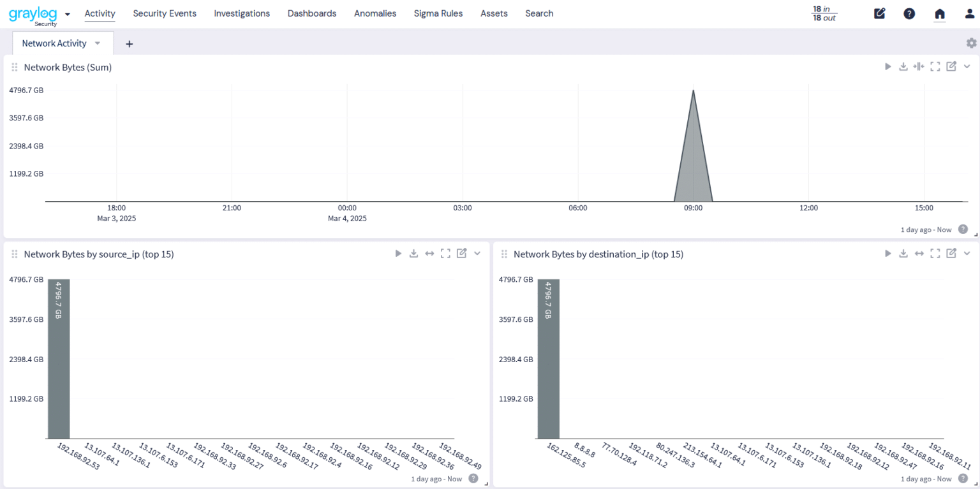Add a new dashboard tab with the plus button

[x=130, y=43]
